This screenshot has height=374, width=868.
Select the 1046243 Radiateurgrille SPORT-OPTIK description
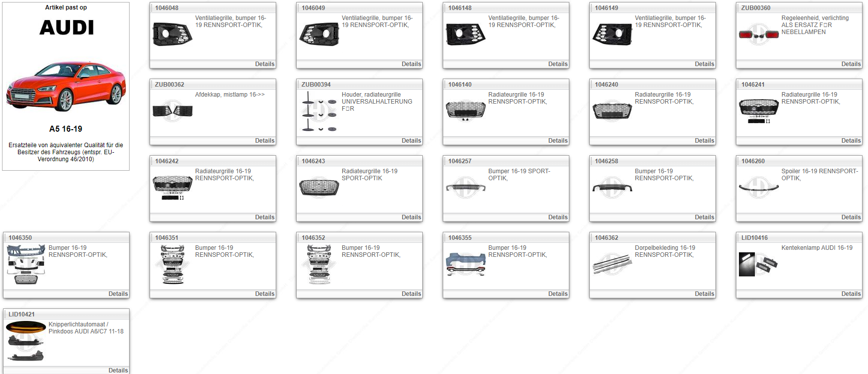(369, 175)
